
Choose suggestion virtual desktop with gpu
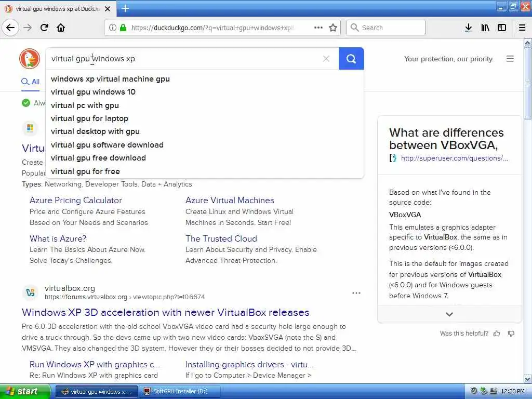[x=95, y=131]
